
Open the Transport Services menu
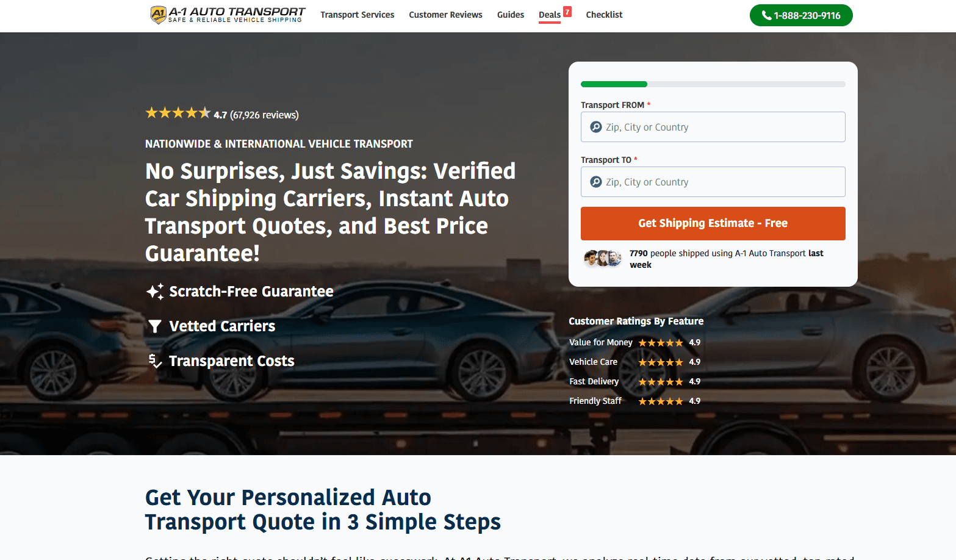[x=358, y=15]
